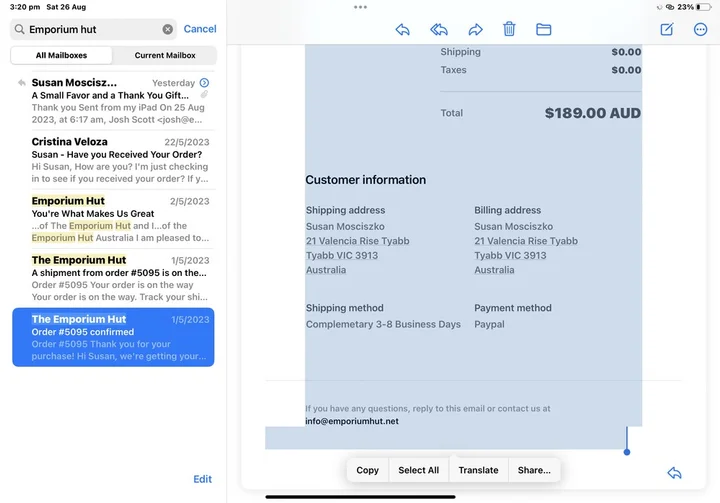Choose Translate from the selection menu
This screenshot has height=503, width=720.
click(x=478, y=470)
